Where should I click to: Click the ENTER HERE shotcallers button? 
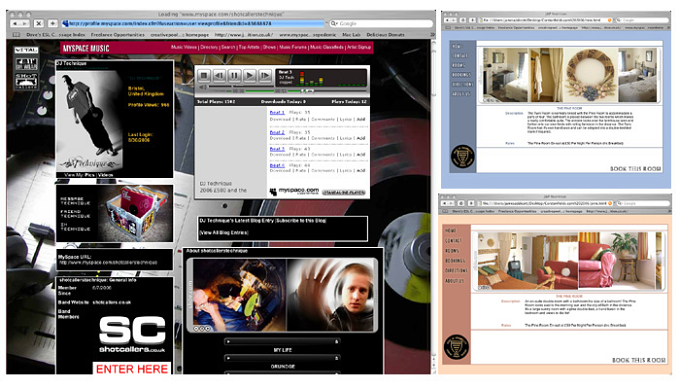tap(132, 369)
